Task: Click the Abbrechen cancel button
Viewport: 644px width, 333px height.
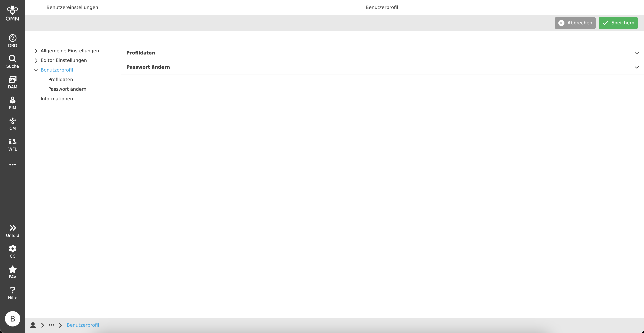Action: tap(575, 23)
